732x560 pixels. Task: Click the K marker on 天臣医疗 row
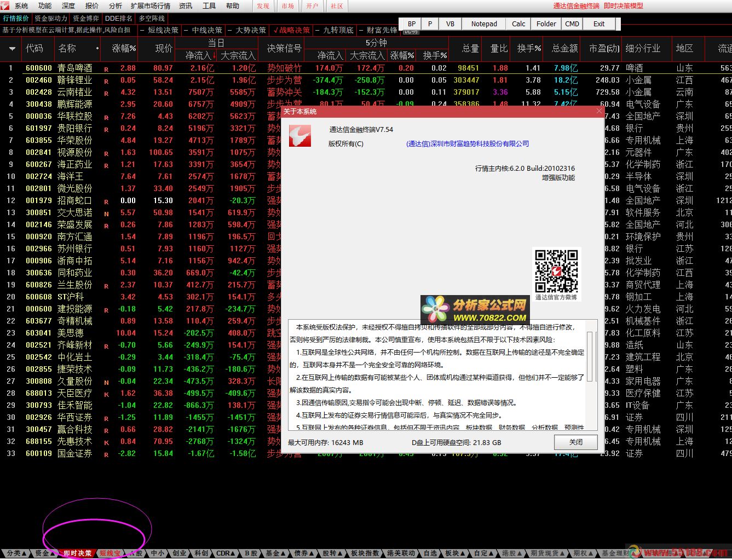tap(106, 395)
